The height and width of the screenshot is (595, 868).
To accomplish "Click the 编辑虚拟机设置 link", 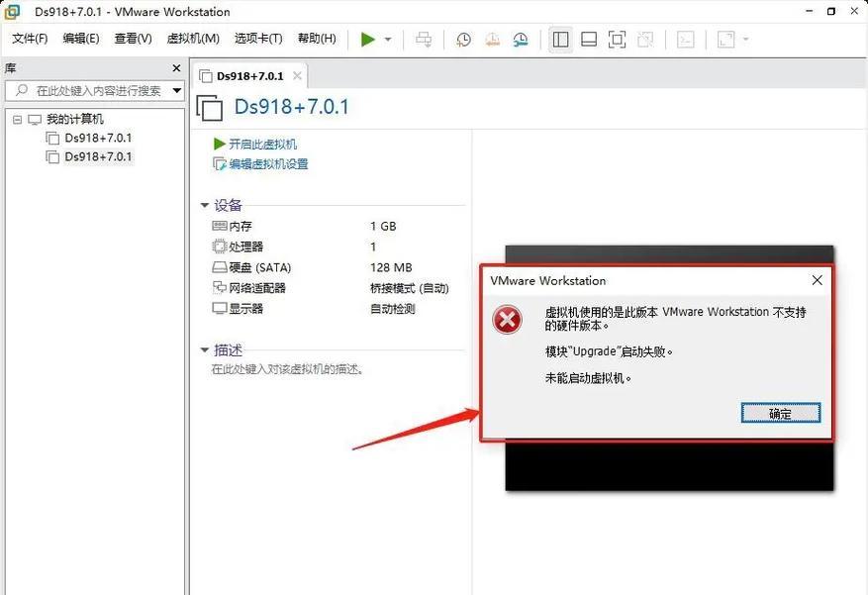I will 268,163.
